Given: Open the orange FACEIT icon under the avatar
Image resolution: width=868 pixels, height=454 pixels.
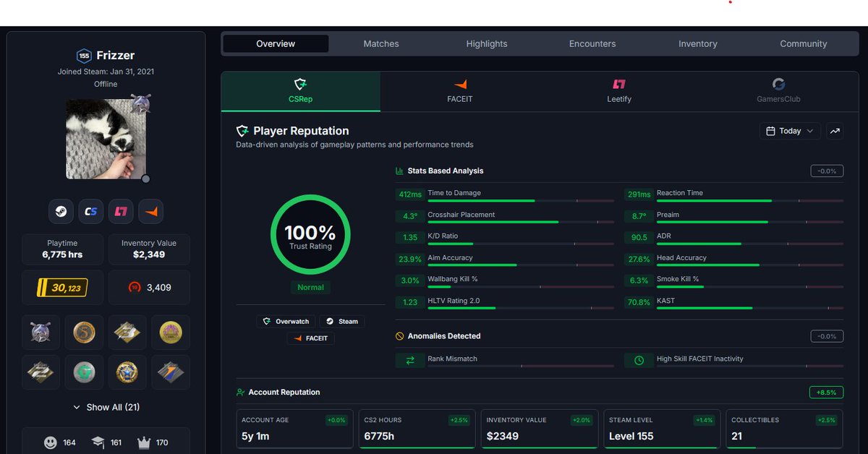Looking at the screenshot, I should [150, 212].
